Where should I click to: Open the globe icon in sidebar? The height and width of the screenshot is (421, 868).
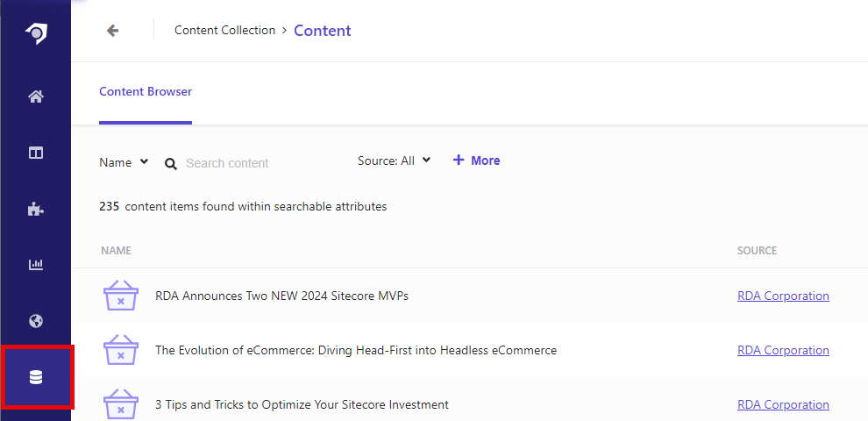pos(36,321)
